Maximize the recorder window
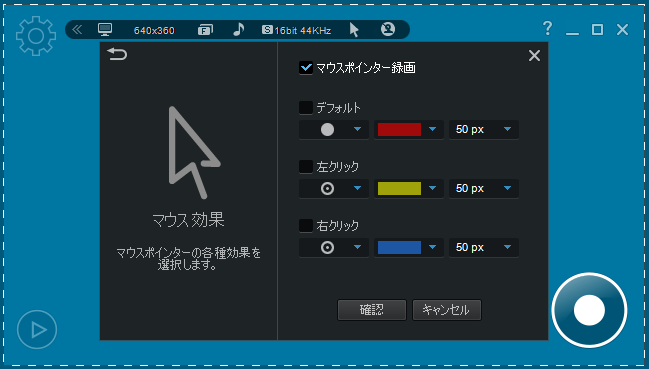The image size is (649, 369). point(597,29)
